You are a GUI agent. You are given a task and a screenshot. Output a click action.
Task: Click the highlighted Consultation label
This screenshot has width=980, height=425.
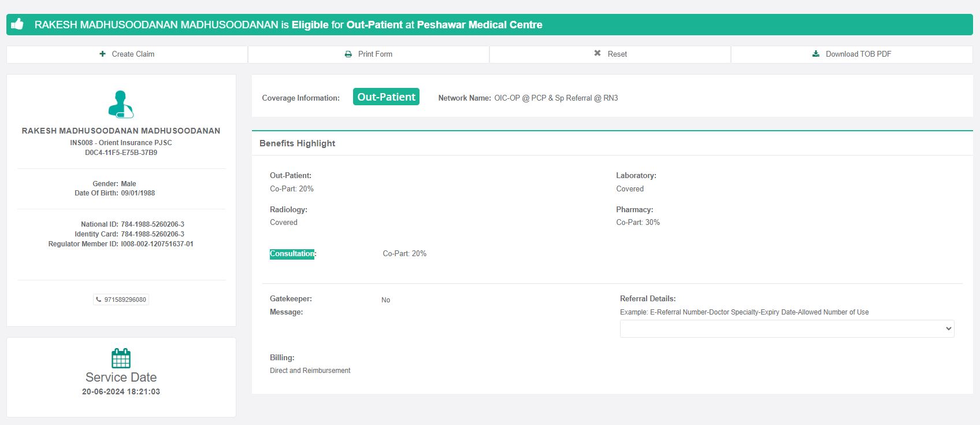point(292,254)
